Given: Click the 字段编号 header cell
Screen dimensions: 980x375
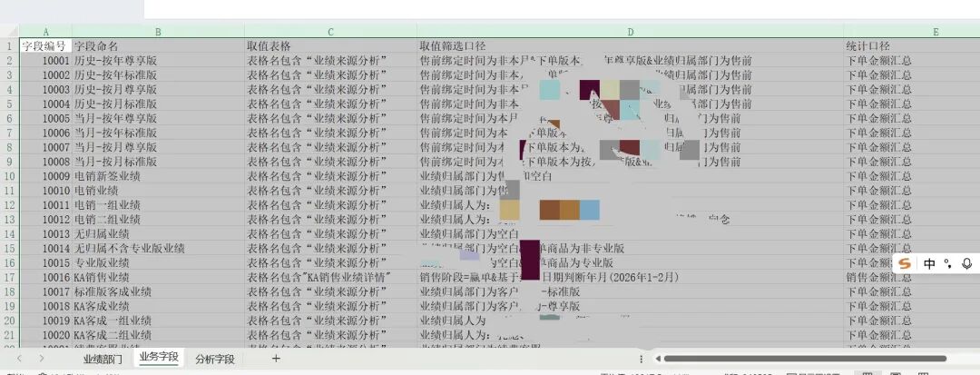Looking at the screenshot, I should click(x=45, y=46).
